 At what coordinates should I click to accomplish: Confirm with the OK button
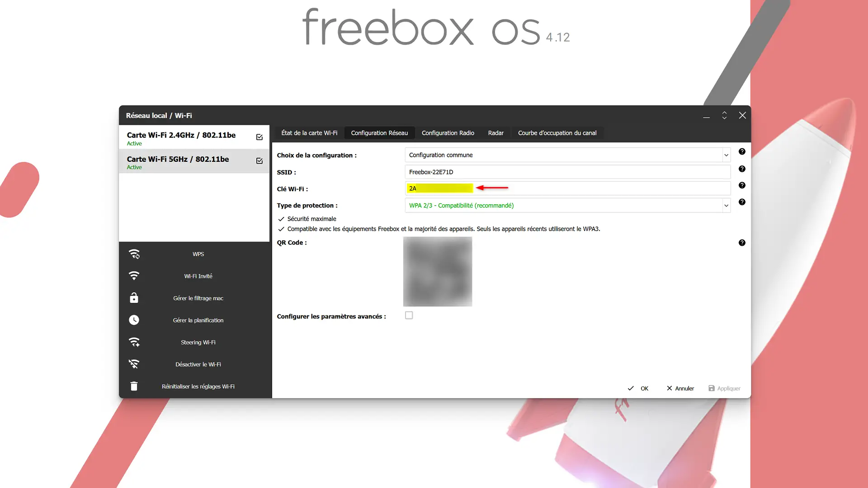(638, 389)
